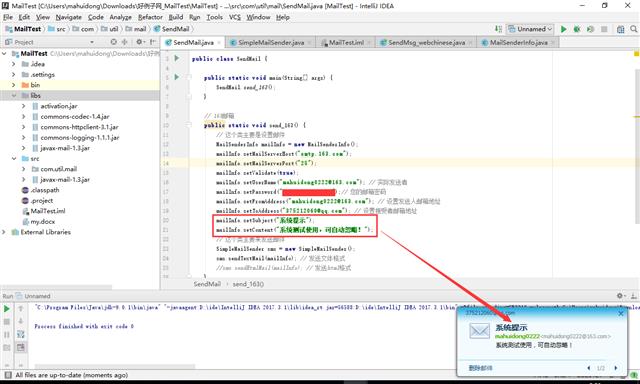
Task: Rerun the program in the Run panel
Action: click(x=7, y=309)
